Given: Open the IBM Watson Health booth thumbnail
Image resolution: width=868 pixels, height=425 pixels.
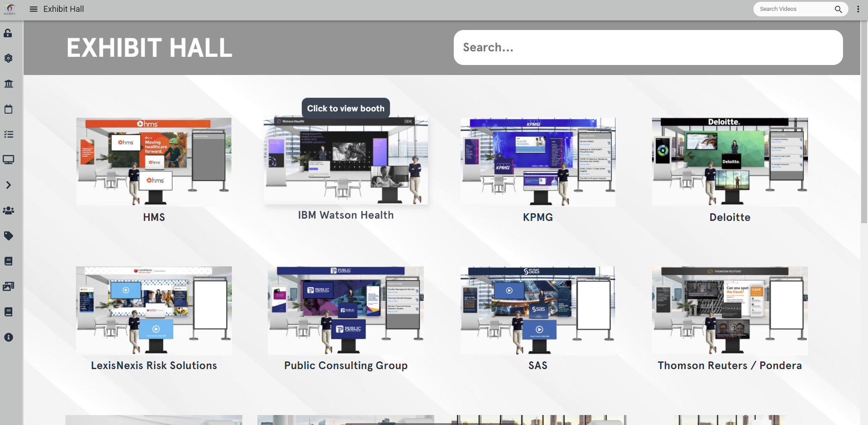Looking at the screenshot, I should pos(346,160).
